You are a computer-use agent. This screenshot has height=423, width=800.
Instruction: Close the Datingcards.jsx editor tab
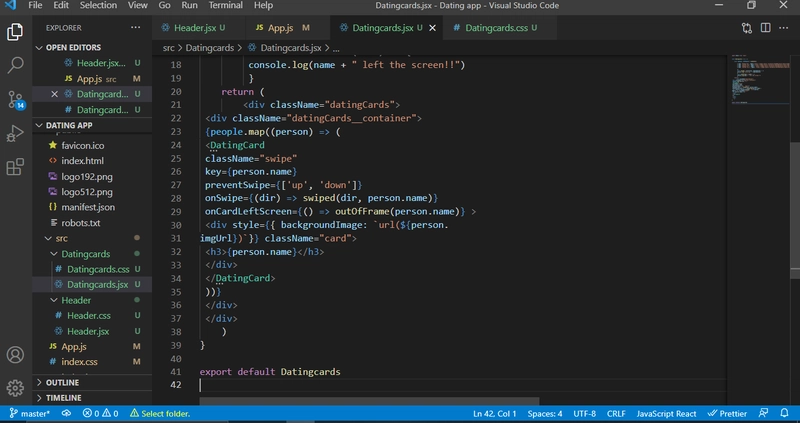pyautogui.click(x=433, y=28)
